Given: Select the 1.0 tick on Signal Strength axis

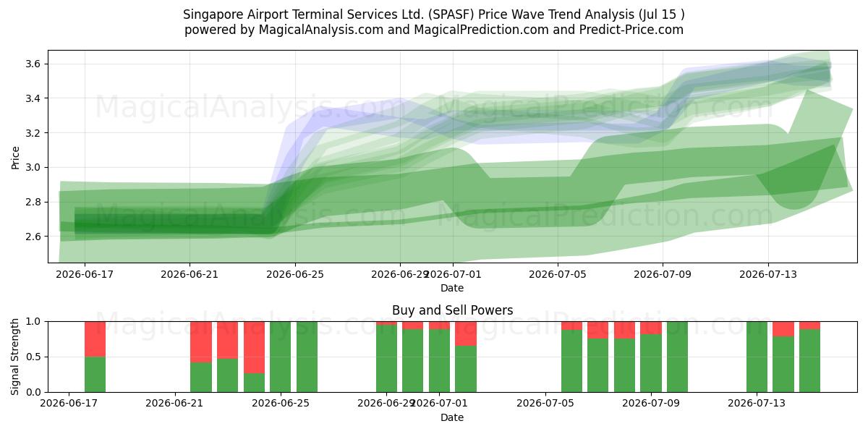Looking at the screenshot, I should (x=34, y=321).
